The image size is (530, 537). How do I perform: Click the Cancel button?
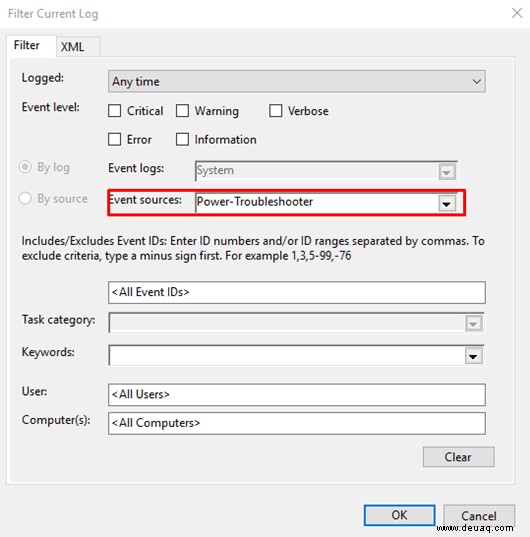479,515
